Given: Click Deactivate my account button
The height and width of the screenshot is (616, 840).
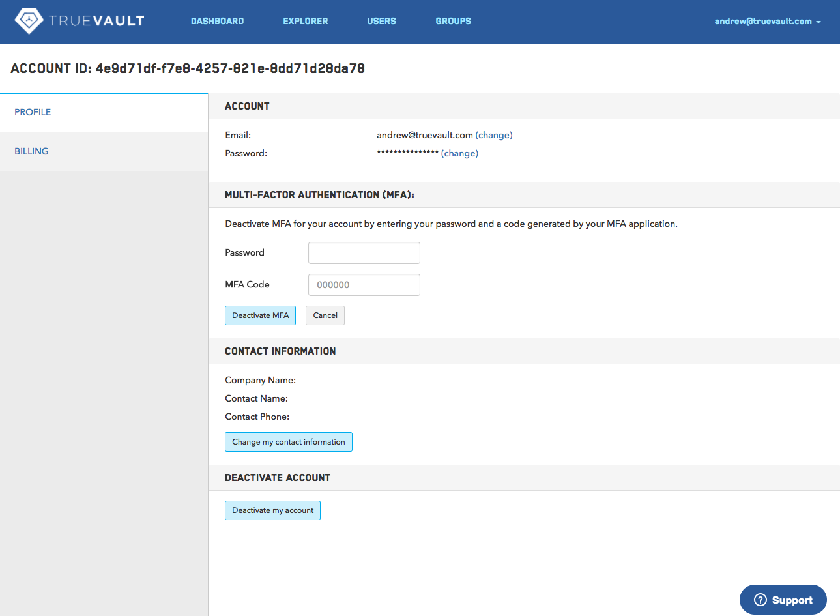Looking at the screenshot, I should point(272,510).
